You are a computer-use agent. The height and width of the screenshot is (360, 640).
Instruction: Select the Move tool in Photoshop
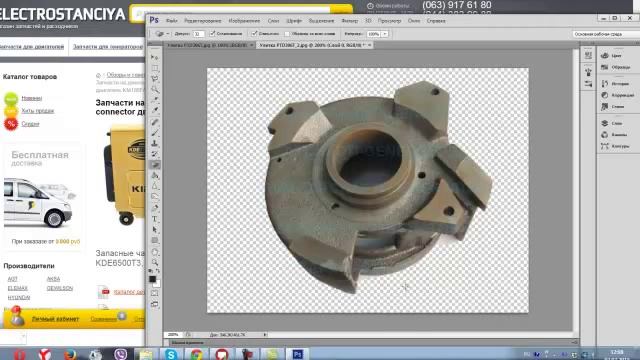[155, 57]
